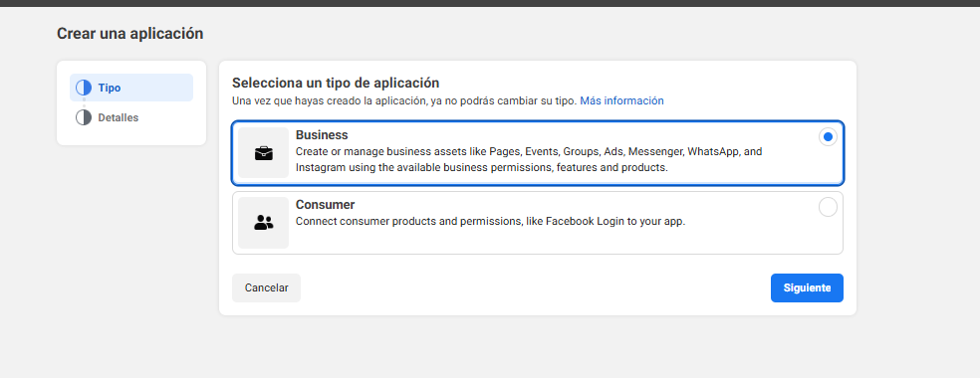Click the Cancelar button

pyautogui.click(x=266, y=288)
